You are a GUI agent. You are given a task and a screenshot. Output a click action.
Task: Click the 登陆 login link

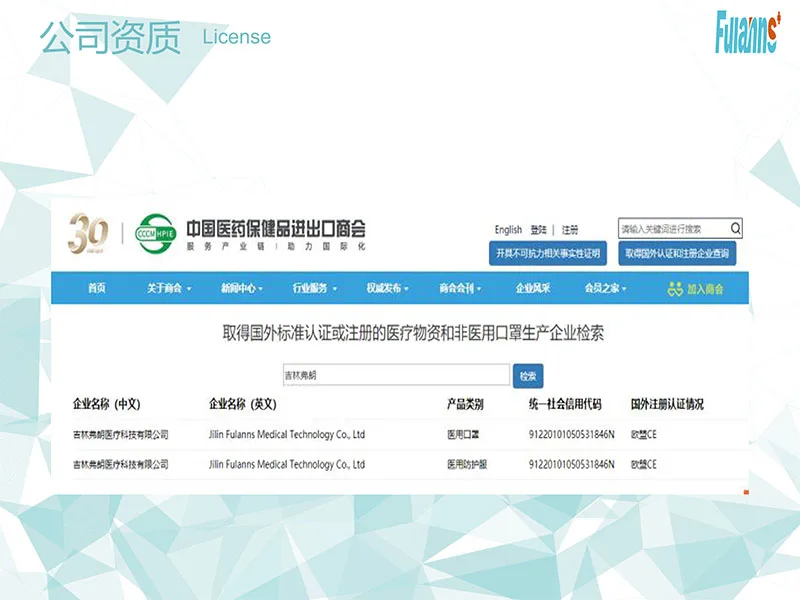(538, 230)
